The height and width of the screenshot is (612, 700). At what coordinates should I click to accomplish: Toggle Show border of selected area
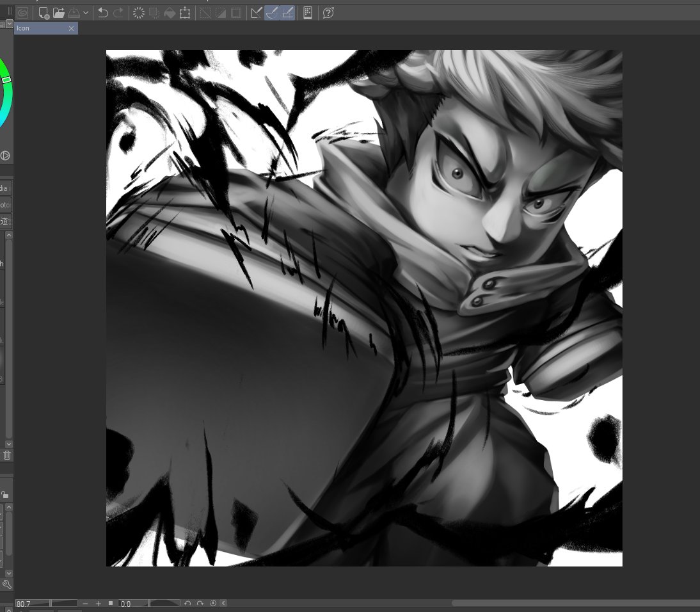click(236, 13)
